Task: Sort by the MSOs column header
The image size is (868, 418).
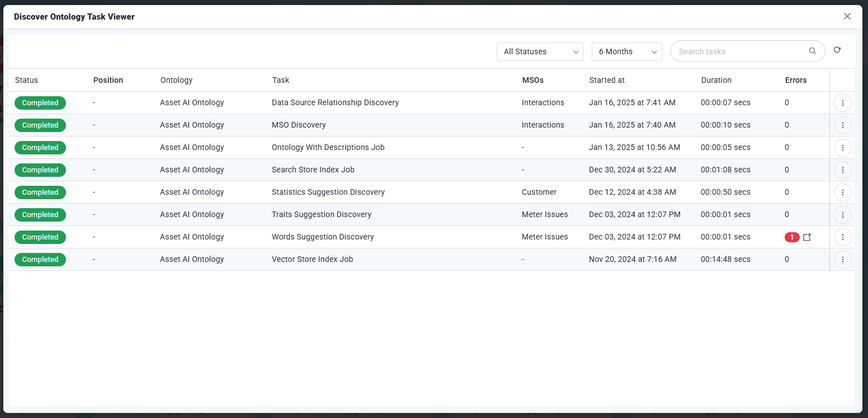Action: (532, 80)
